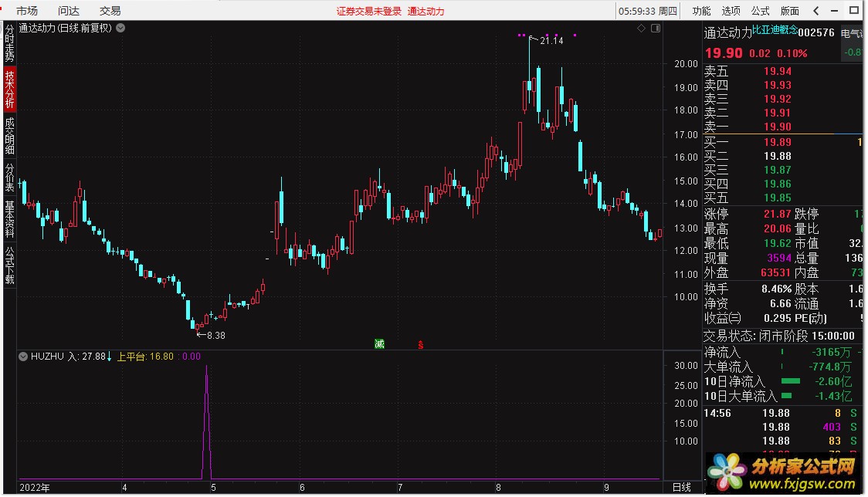Viewport: 868px width, 497px height.
Task: Open the 公式 menu
Action: click(x=760, y=11)
